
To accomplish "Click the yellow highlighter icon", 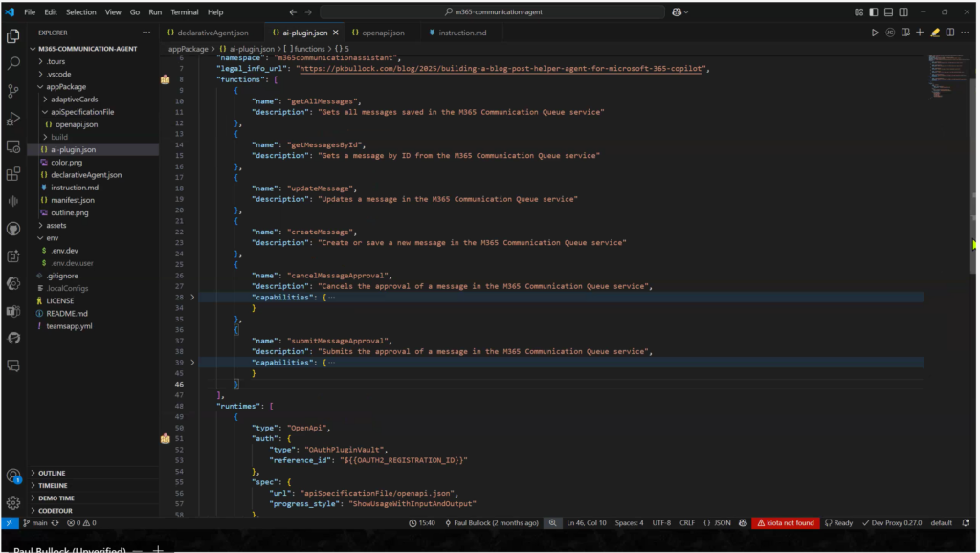I will [x=935, y=33].
